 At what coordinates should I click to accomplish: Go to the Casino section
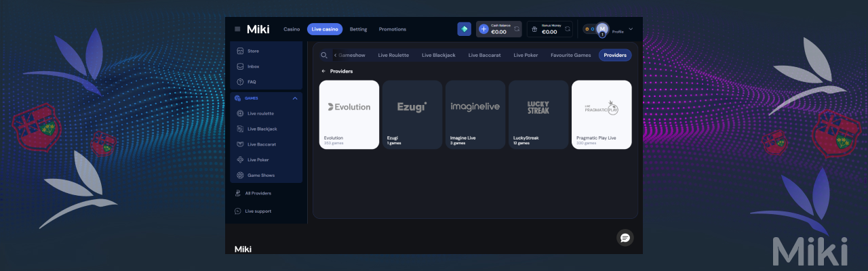[292, 29]
